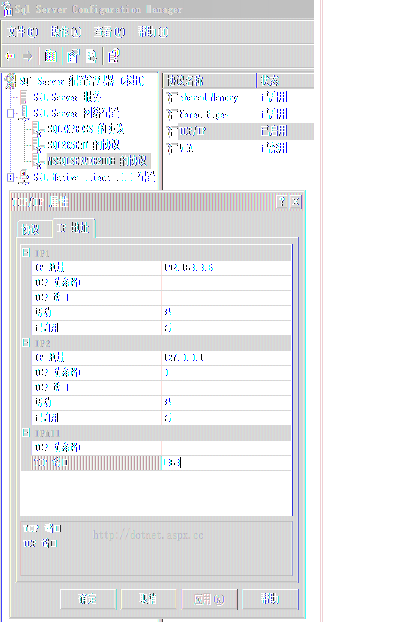This screenshot has width=419, height=622.
Task: Select the SQL Native Client Configuration tree label
Action: coord(94,177)
